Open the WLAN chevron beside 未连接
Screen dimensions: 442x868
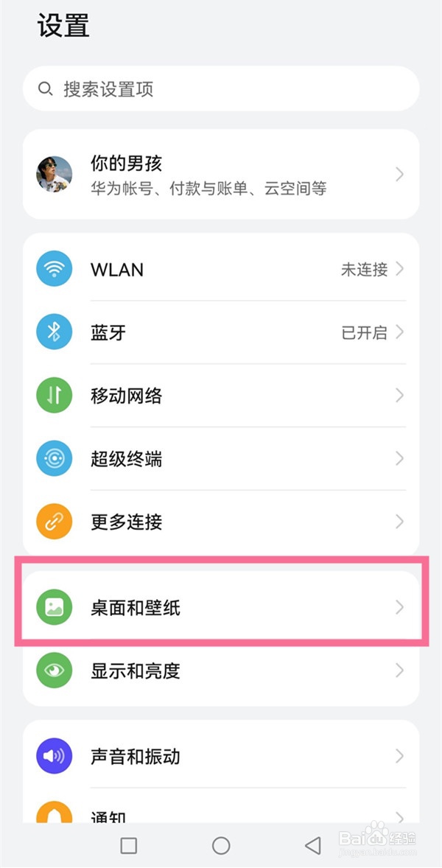click(x=399, y=269)
